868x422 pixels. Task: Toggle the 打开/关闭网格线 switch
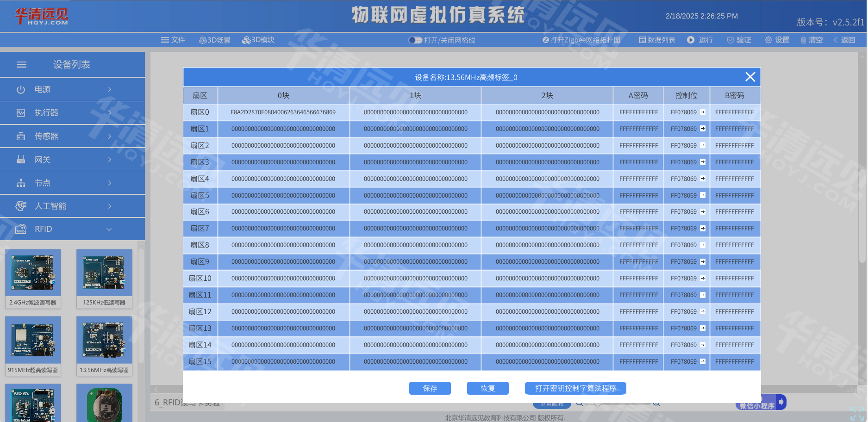coord(415,40)
